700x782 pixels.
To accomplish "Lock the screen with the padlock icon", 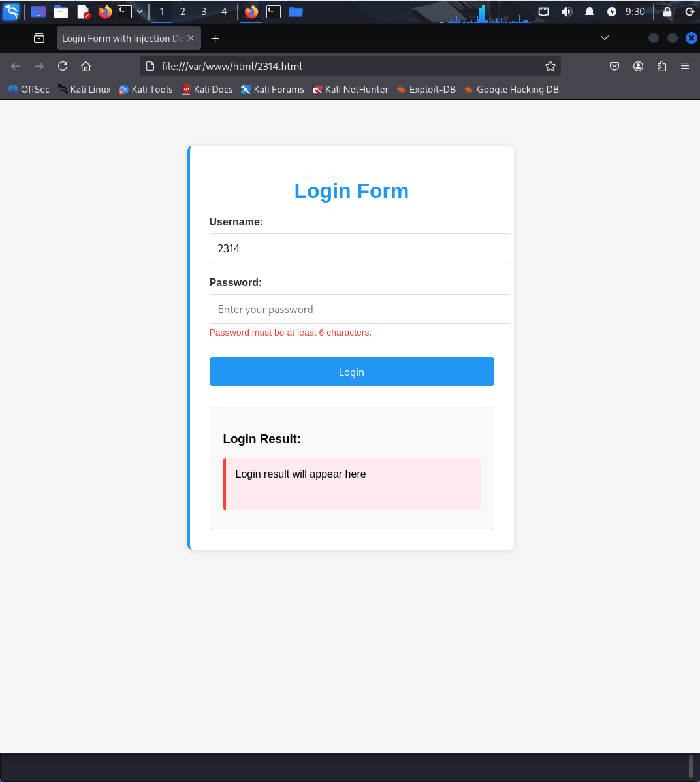I will 667,12.
